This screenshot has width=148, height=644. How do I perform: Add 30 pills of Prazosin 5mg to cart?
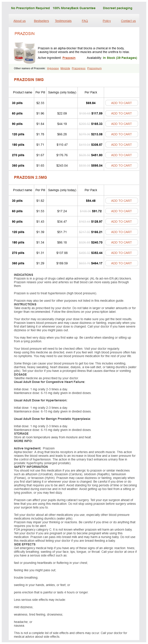pyautogui.click(x=121, y=103)
